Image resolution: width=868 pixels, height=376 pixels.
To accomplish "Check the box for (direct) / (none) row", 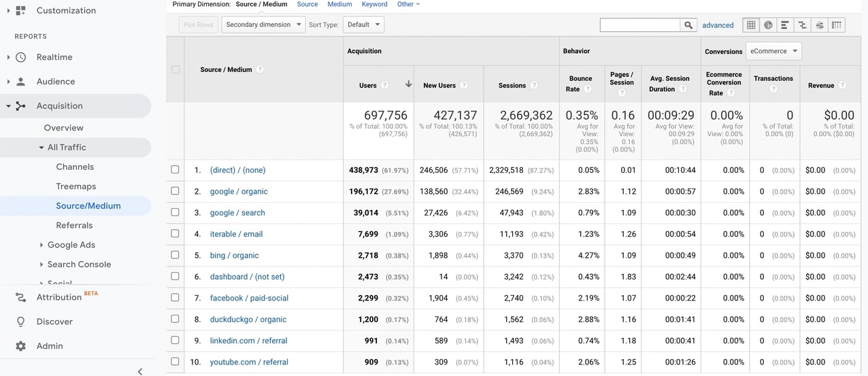I will [176, 170].
